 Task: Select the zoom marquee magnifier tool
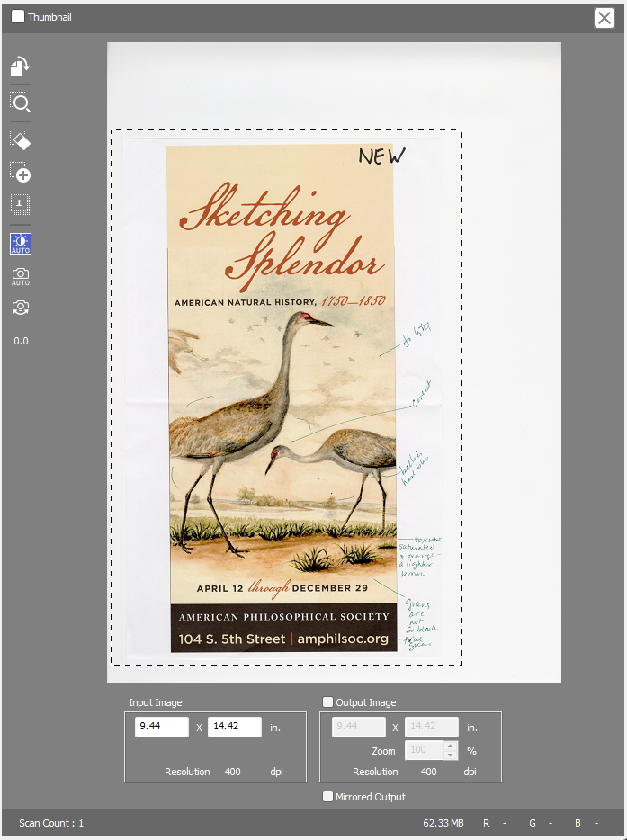20,102
